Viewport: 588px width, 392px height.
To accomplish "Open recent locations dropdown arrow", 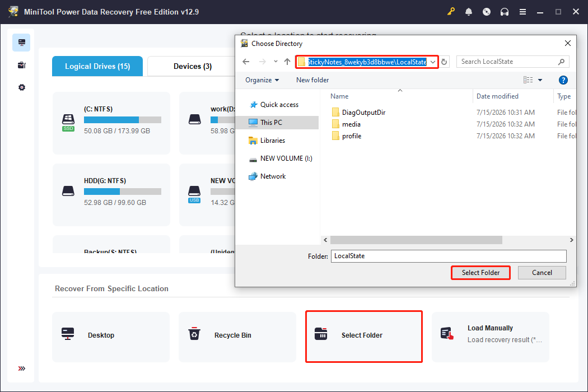I will (x=276, y=62).
